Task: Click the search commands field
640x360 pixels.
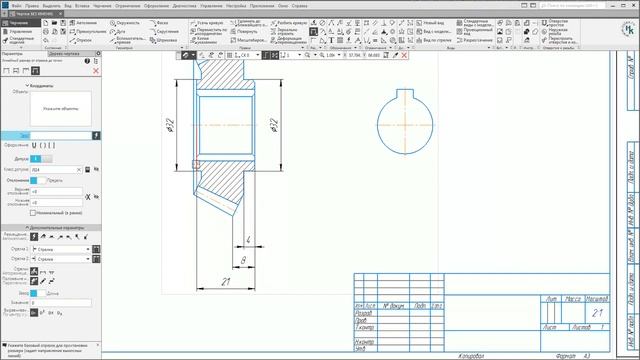Action: pos(573,6)
